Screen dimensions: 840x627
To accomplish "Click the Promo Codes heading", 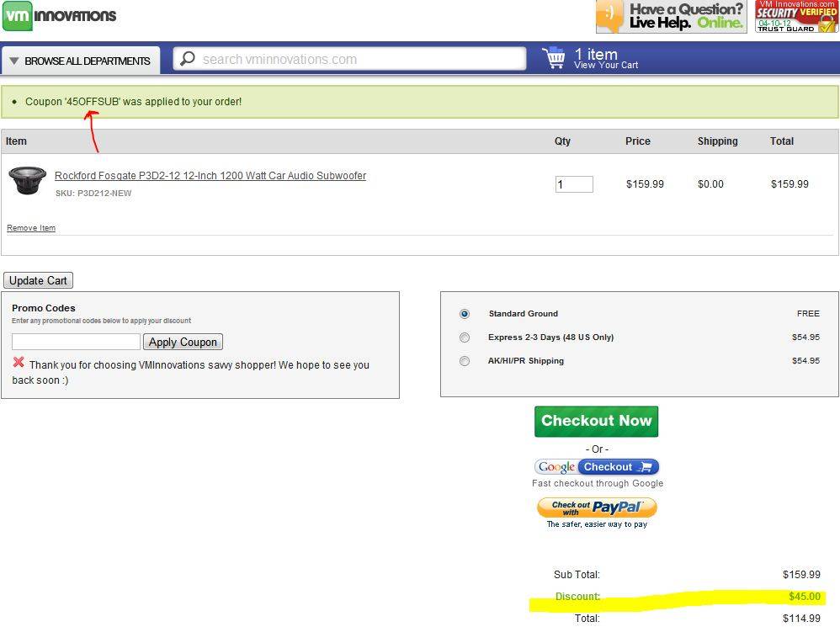I will [44, 308].
